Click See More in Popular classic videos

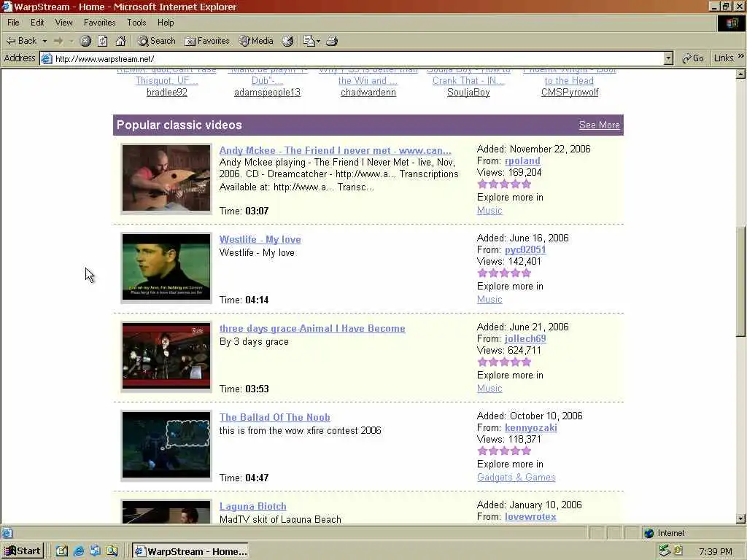pos(600,125)
